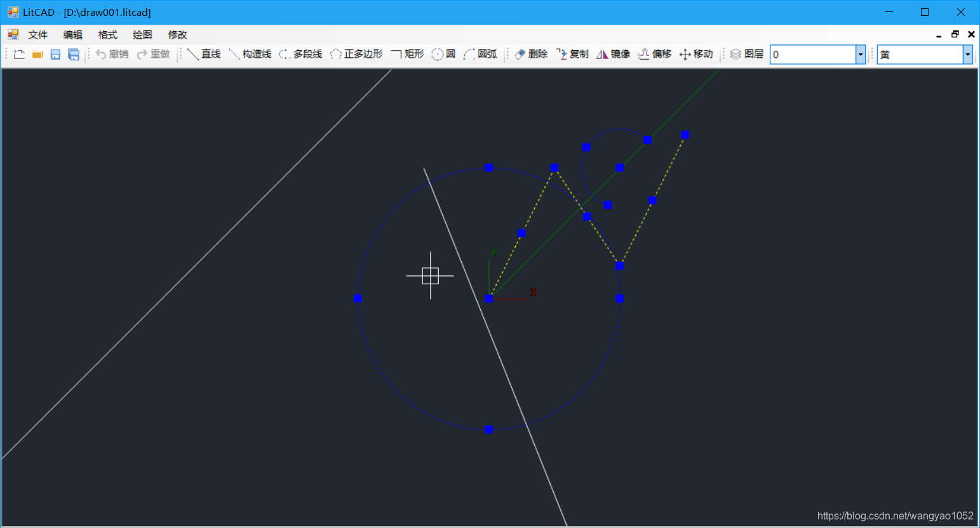Screen dimensions: 980x528
Task: Expand the layer dropdown showing 0
Action: click(x=861, y=55)
